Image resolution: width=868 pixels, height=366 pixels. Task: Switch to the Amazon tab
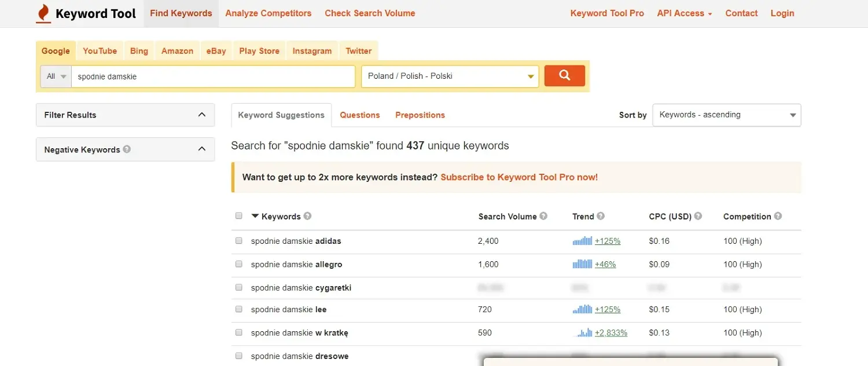[x=177, y=50]
